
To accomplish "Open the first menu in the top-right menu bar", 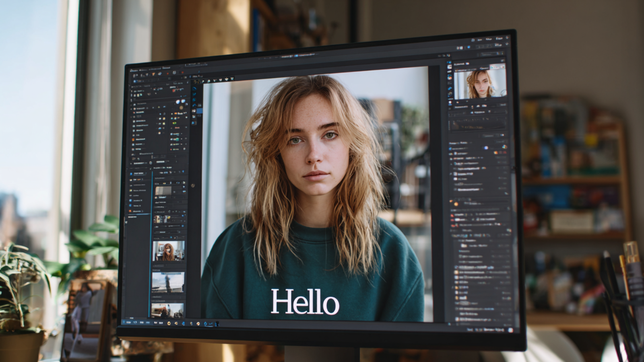I will click(x=479, y=40).
